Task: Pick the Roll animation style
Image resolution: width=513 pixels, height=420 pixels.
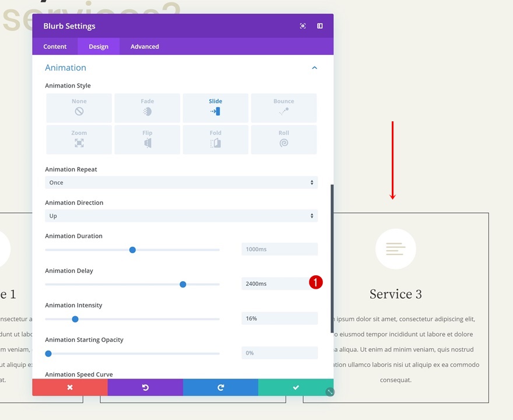Action: [284, 139]
